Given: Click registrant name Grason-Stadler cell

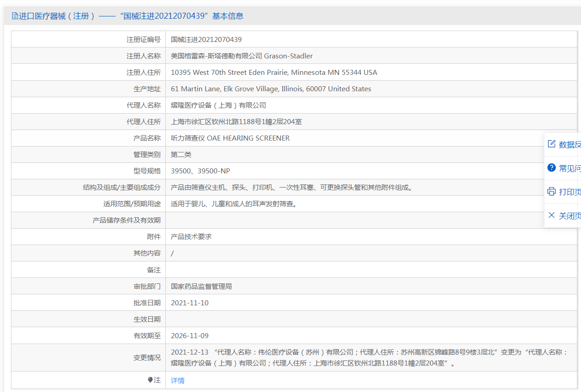Looking at the screenshot, I should (371, 56).
